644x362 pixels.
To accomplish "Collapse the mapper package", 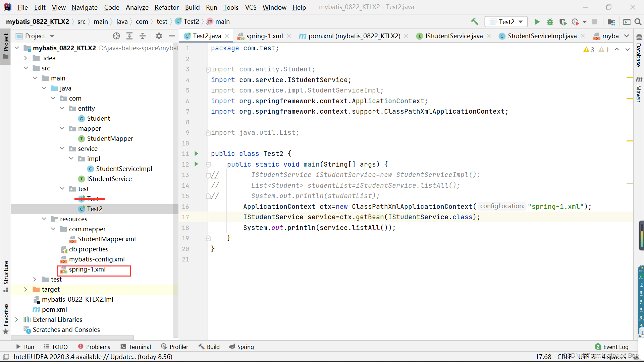I will click(x=62, y=128).
